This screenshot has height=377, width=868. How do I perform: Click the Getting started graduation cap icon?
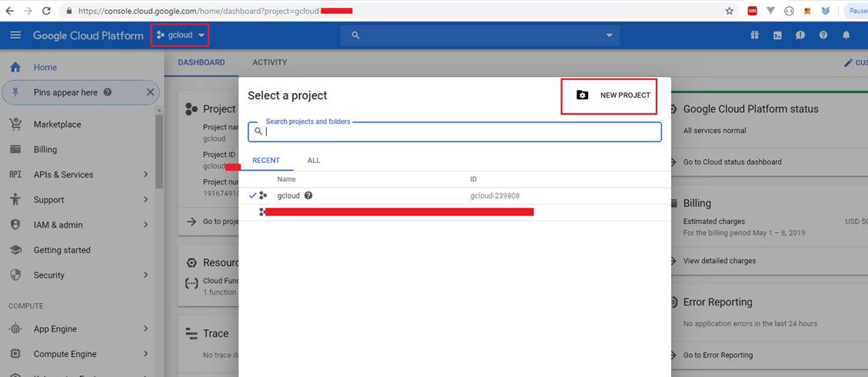tap(15, 250)
